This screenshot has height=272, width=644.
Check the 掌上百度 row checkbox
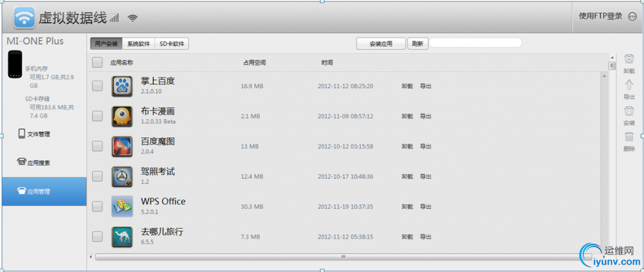click(97, 86)
